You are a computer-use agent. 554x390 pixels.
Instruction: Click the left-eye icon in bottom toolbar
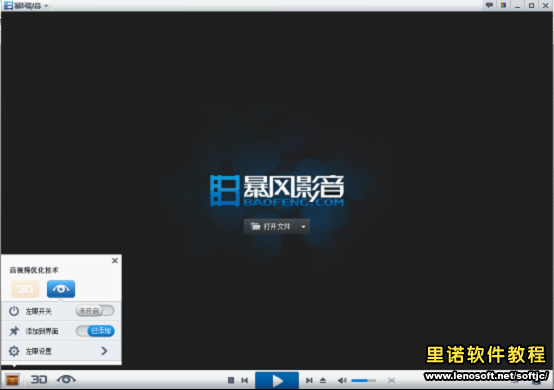[66, 379]
